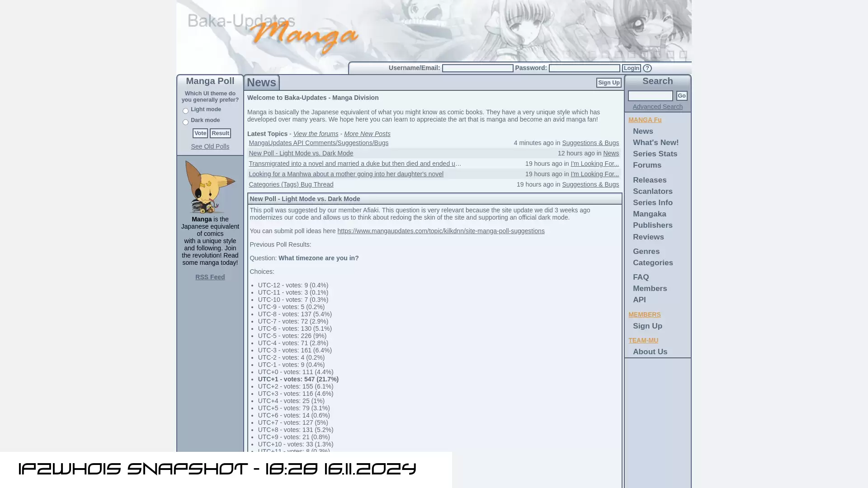Select the Dark mode radio button
868x488 pixels.
[185, 122]
